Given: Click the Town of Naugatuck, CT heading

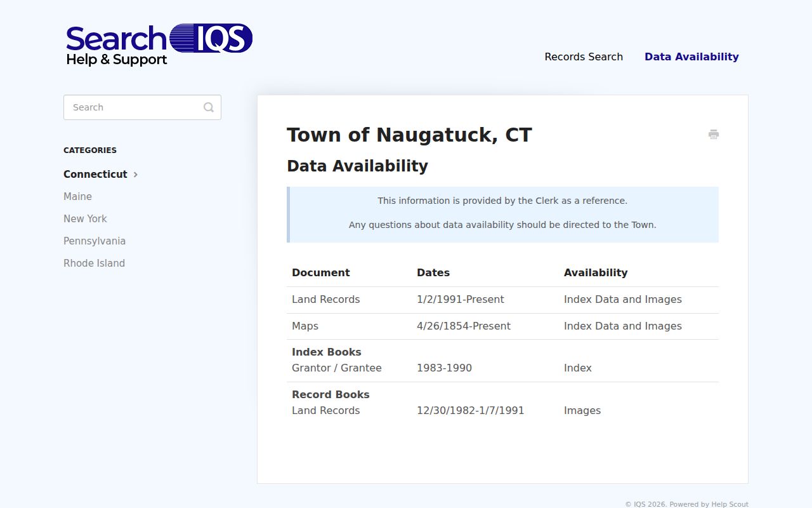Looking at the screenshot, I should (x=409, y=135).
